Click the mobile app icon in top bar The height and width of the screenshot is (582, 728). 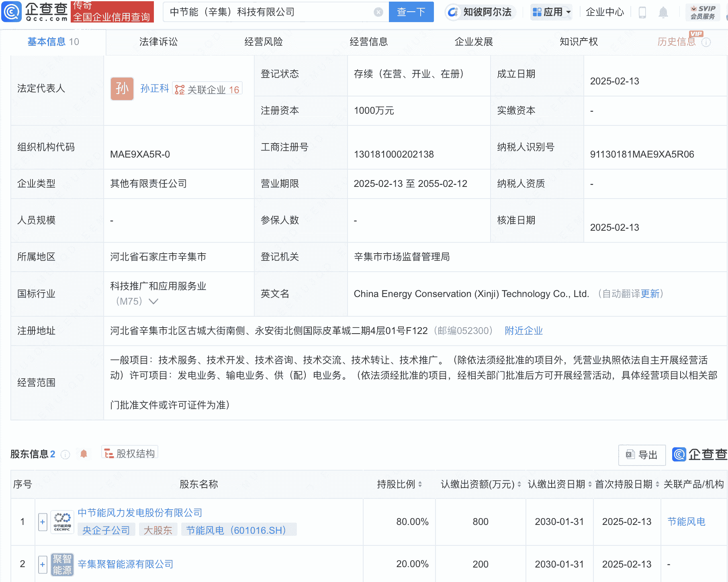[x=642, y=12]
